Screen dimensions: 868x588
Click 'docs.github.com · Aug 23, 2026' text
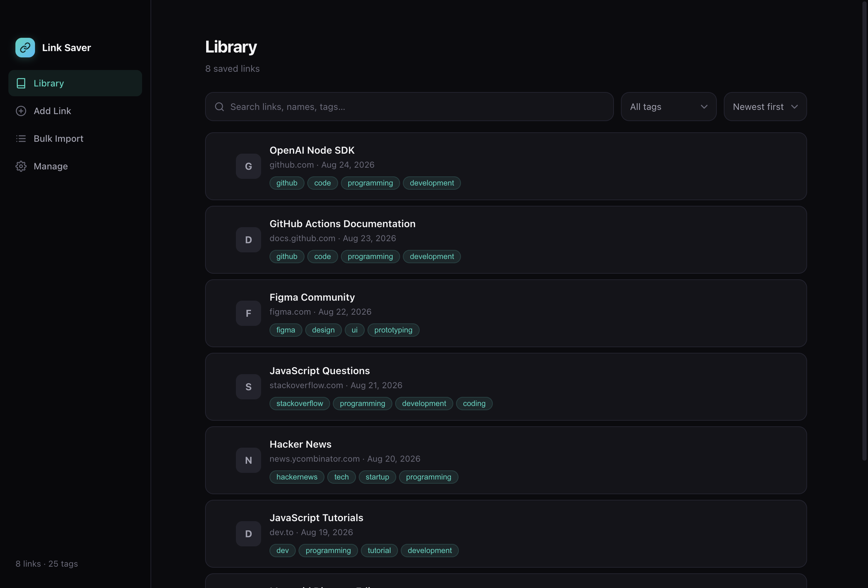333,238
